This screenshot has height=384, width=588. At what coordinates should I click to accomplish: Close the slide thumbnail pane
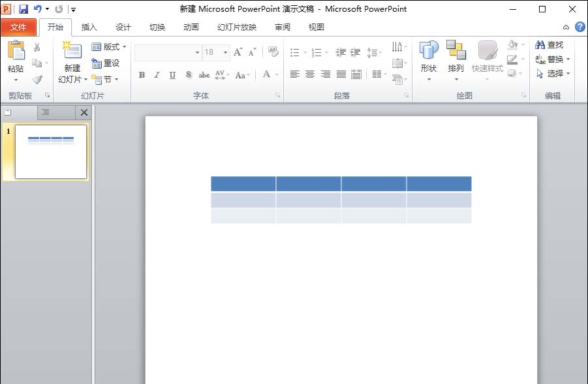pyautogui.click(x=84, y=112)
